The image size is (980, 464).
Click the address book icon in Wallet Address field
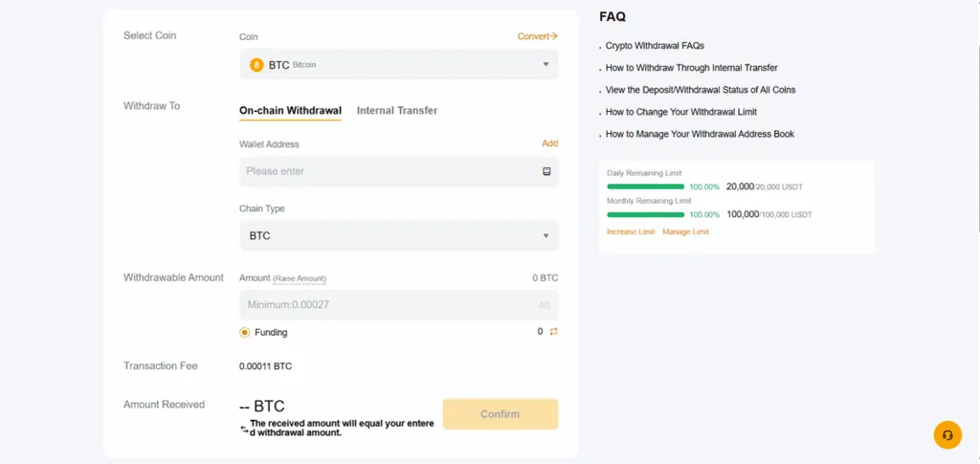click(x=546, y=171)
